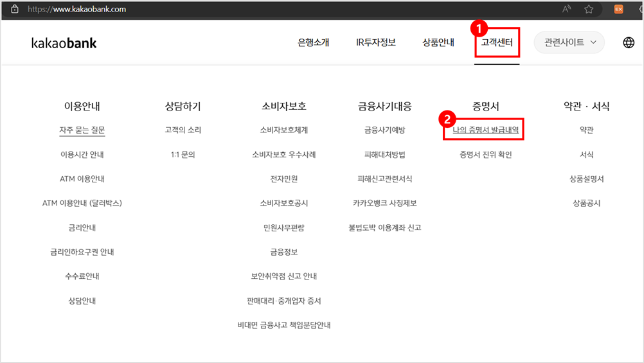
Task: Click the kakaobank logo
Action: (x=64, y=42)
